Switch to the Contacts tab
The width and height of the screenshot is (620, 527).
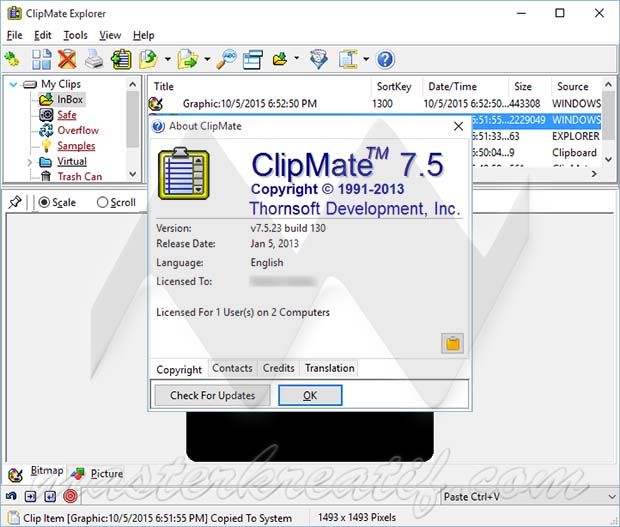tap(232, 368)
